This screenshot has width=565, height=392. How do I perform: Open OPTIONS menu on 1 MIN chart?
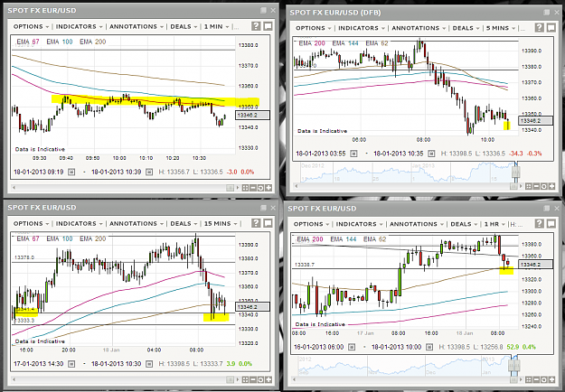pyautogui.click(x=31, y=26)
